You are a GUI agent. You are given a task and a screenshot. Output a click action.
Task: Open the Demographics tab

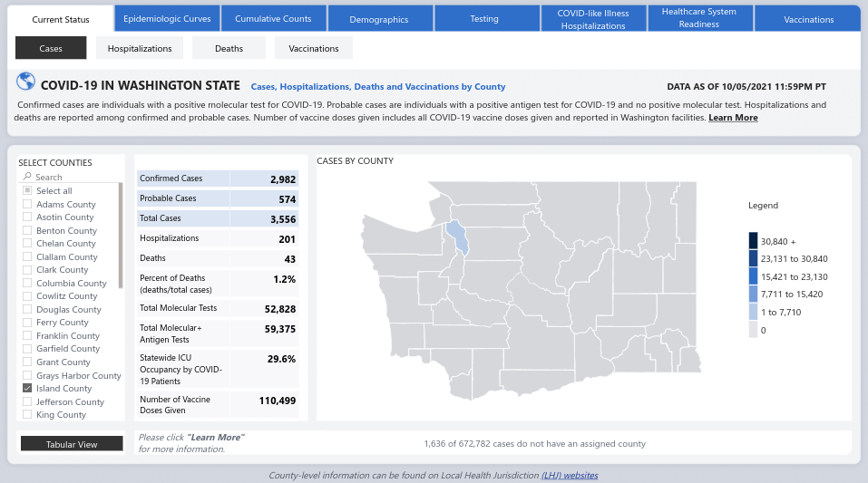pyautogui.click(x=378, y=18)
